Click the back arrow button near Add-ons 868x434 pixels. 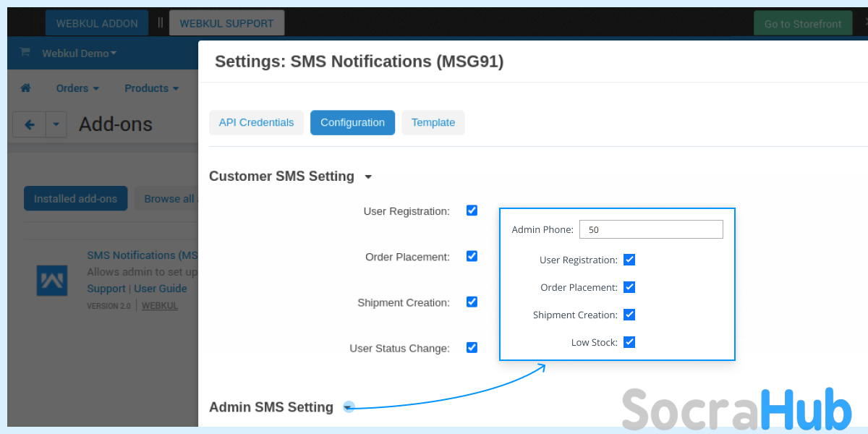30,124
